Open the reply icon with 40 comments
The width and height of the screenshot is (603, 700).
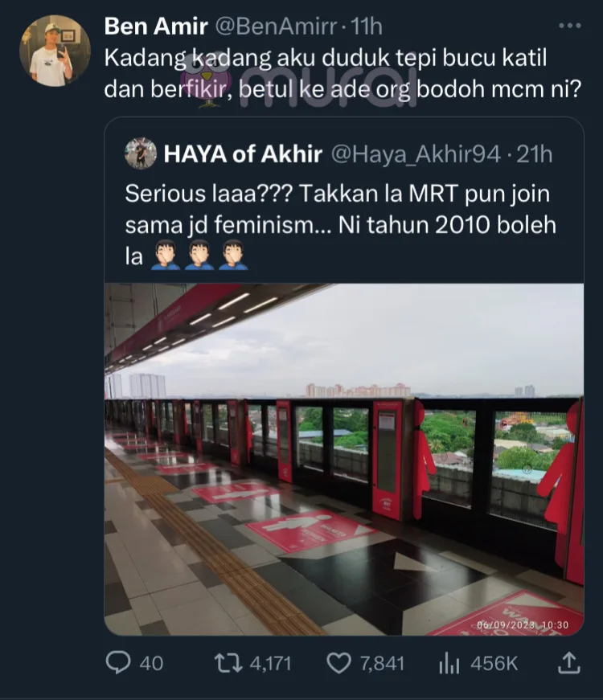click(118, 663)
